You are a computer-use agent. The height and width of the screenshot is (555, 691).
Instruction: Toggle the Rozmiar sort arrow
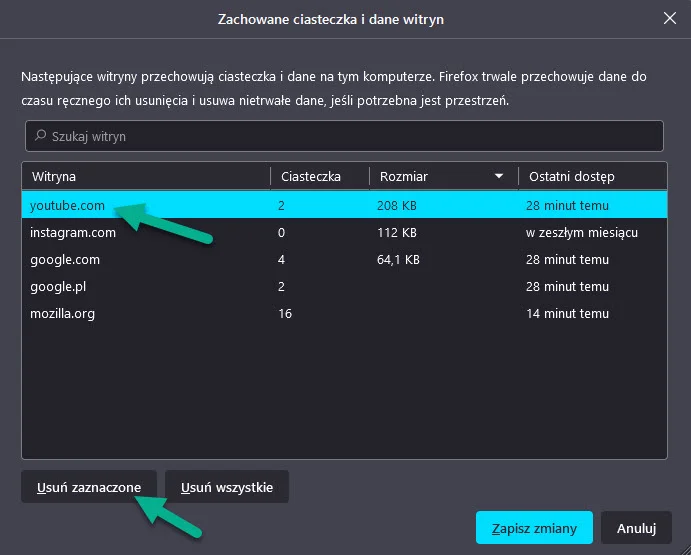point(499,176)
